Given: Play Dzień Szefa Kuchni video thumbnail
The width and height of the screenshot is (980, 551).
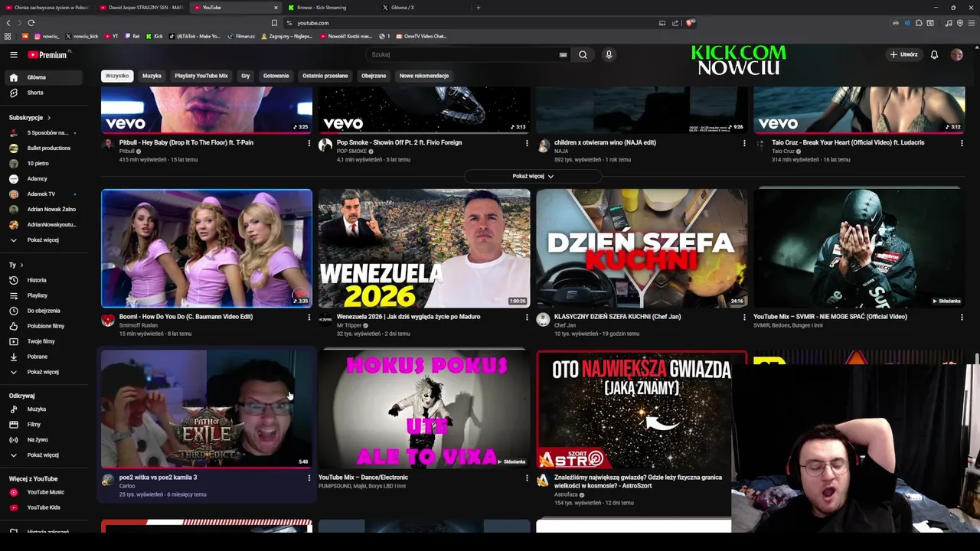Looking at the screenshot, I should click(x=642, y=248).
